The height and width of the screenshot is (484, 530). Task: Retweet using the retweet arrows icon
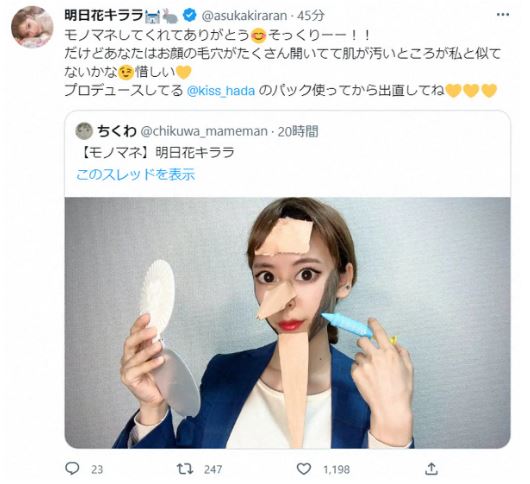click(x=185, y=469)
